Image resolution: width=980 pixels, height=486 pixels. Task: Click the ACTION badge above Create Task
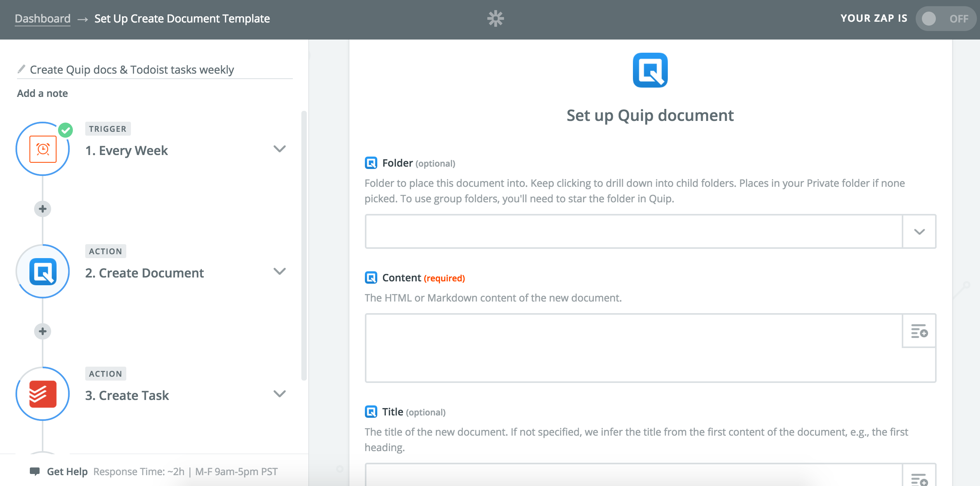[x=106, y=374]
